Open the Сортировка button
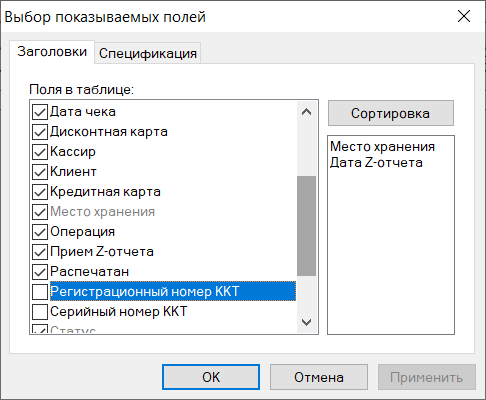The image size is (486, 400). point(391,113)
